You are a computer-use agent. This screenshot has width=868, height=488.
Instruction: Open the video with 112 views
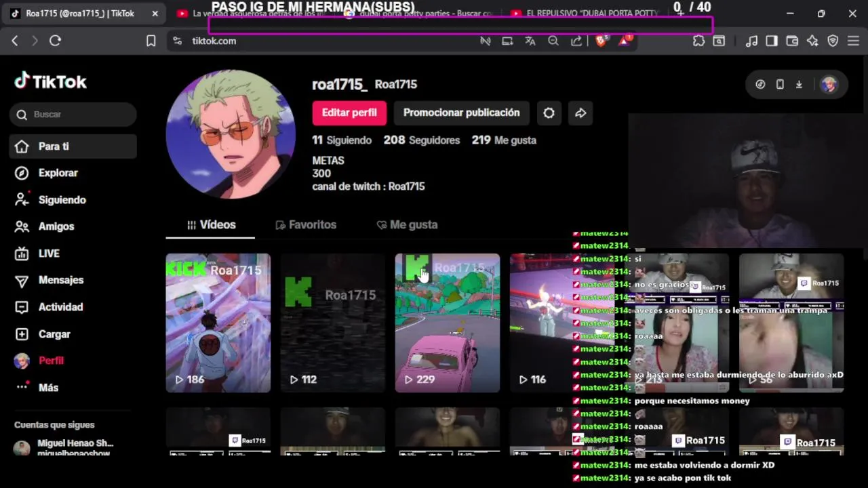333,323
